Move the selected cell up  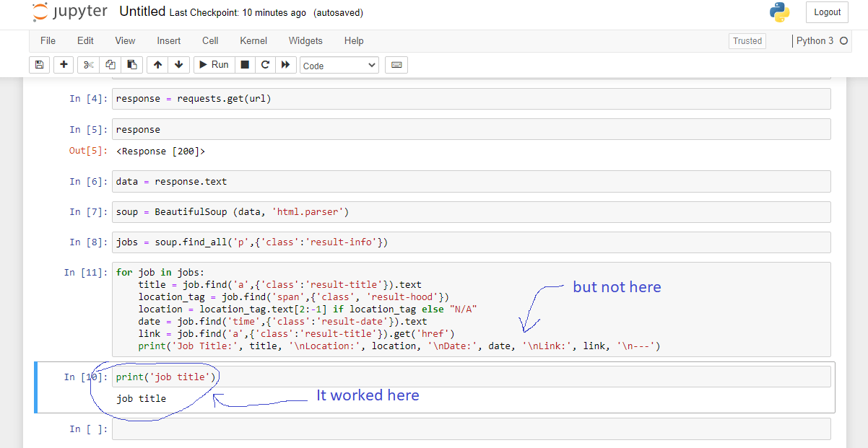click(x=157, y=64)
